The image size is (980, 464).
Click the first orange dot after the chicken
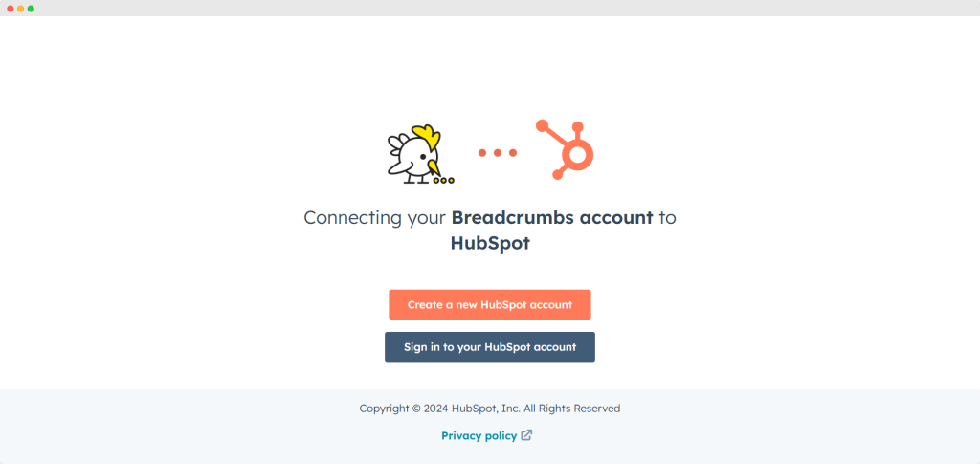(483, 152)
